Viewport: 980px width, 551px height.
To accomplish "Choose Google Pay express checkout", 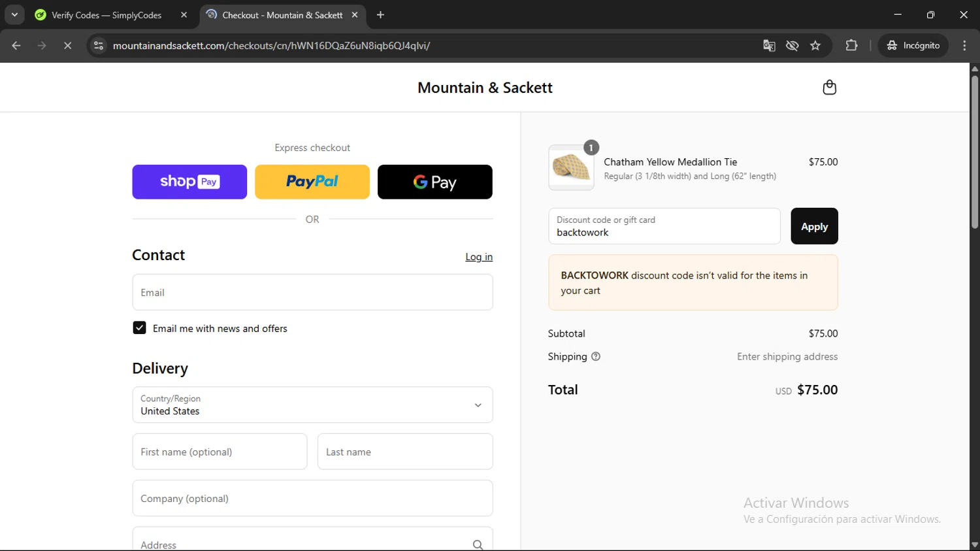I will point(435,182).
